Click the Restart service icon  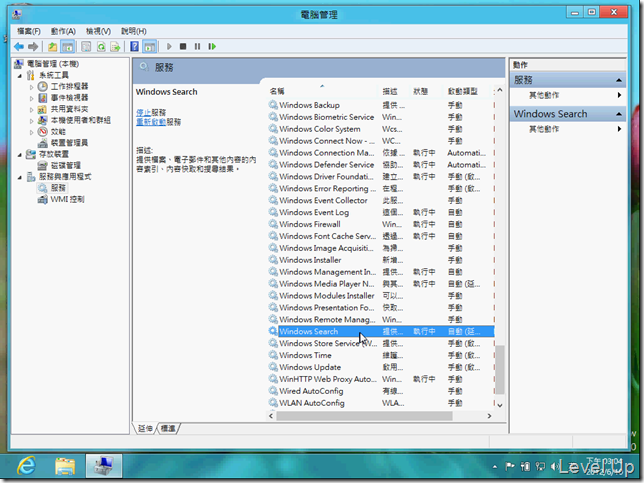[x=212, y=46]
